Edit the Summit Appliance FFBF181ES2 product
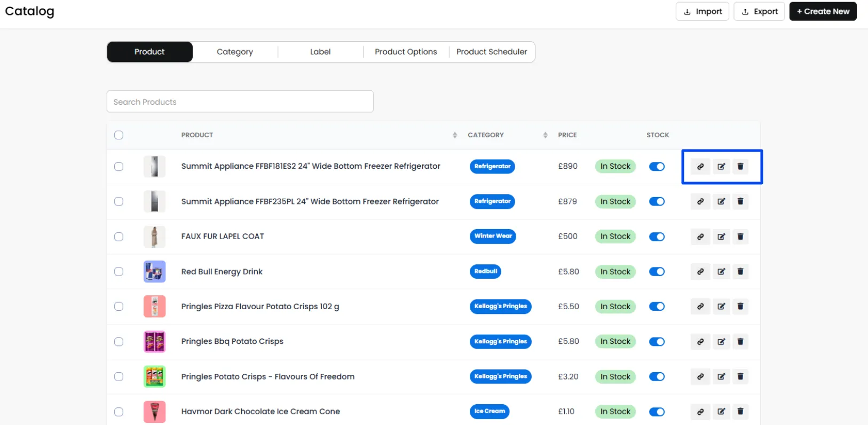Image resolution: width=868 pixels, height=425 pixels. click(x=721, y=167)
